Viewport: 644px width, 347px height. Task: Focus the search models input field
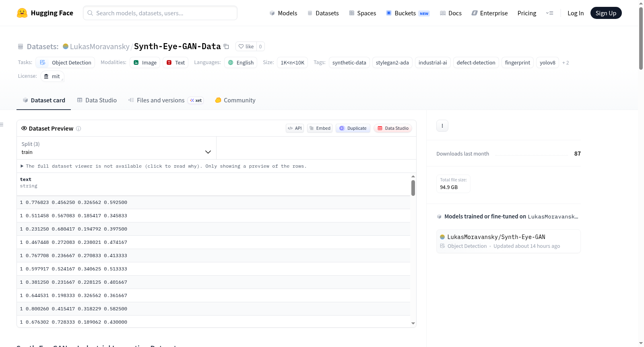[160, 13]
